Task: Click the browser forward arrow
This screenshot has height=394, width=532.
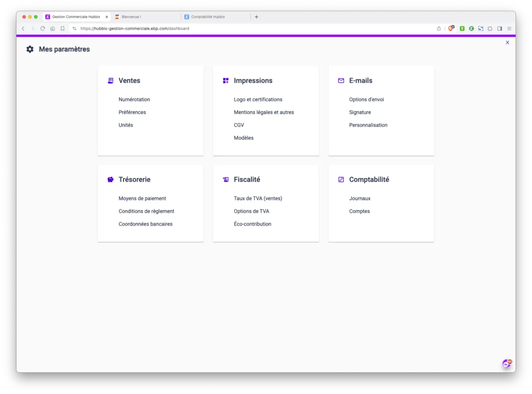Action: (32, 28)
